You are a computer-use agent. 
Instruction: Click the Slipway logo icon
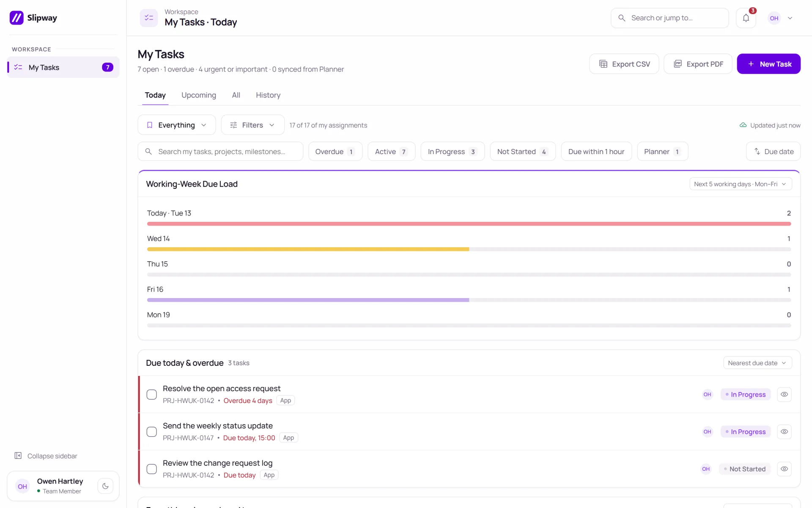click(16, 18)
